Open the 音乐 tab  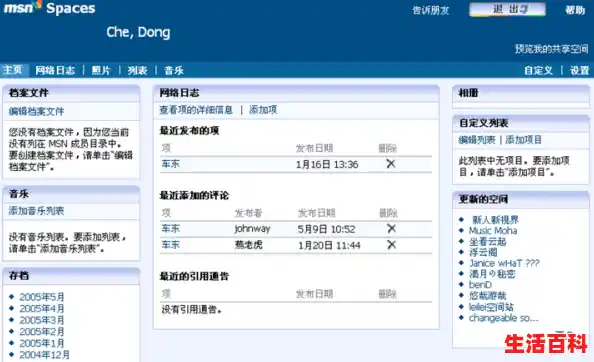click(174, 70)
